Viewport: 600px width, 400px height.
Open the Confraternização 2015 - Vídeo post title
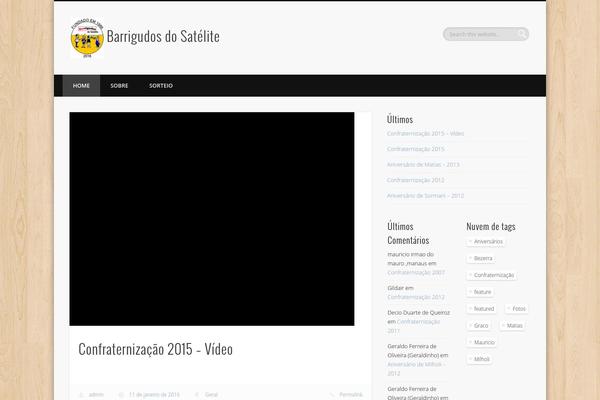(155, 349)
